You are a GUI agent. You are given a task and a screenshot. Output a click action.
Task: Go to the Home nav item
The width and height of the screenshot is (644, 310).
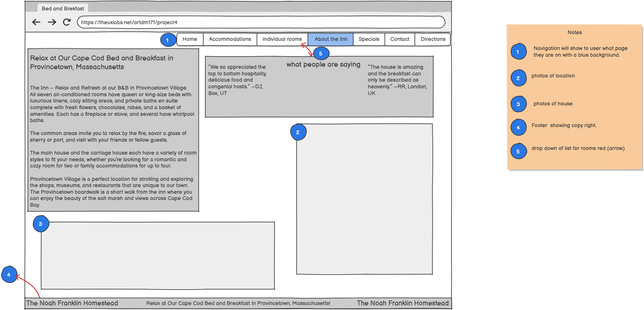tap(190, 39)
